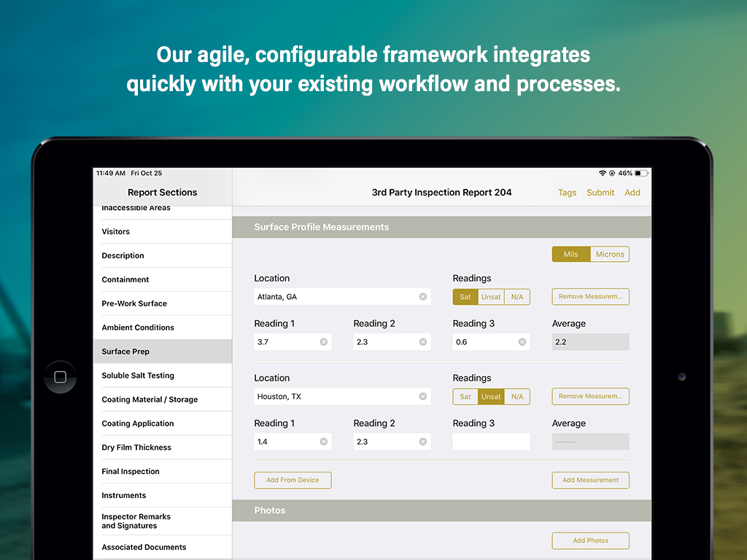This screenshot has height=560, width=747.
Task: Tap Average field showing 2.2
Action: pyautogui.click(x=590, y=342)
